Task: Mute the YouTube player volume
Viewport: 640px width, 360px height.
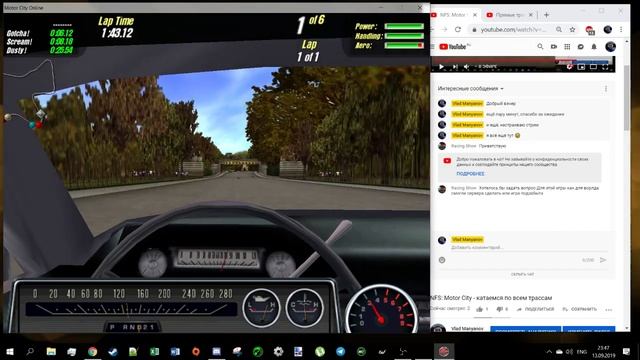Action: click(x=467, y=67)
